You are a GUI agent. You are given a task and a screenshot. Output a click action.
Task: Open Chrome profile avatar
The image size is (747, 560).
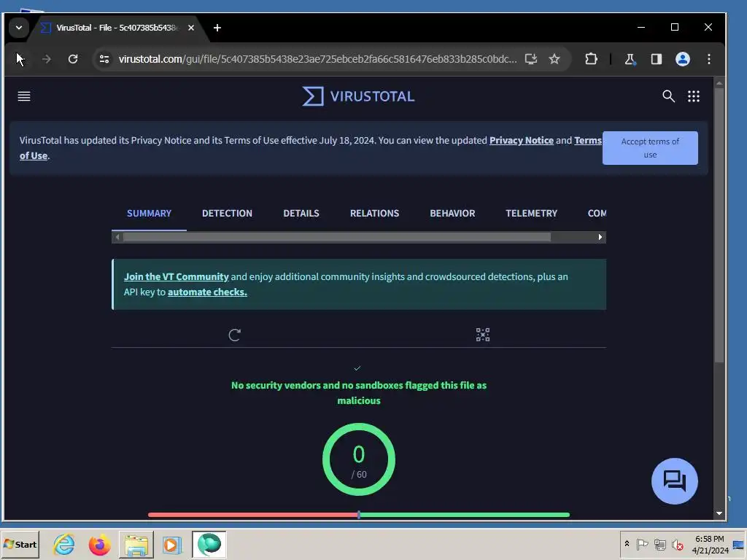point(683,59)
